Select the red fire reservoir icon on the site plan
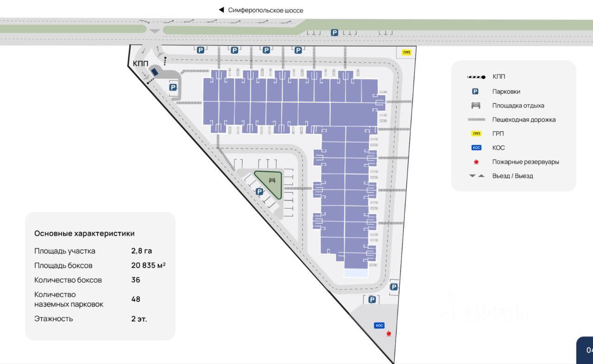 tap(388, 333)
